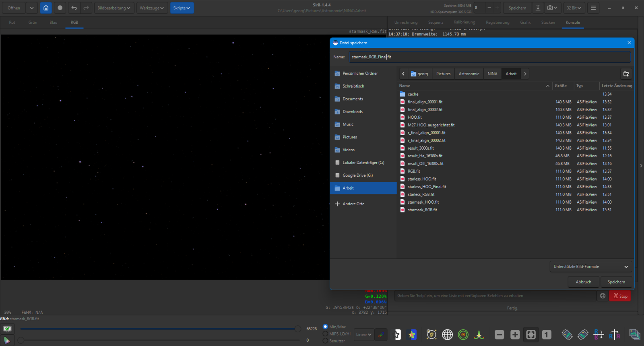The height and width of the screenshot is (346, 644).
Task: Open the Registrierung tab
Action: [x=497, y=23]
